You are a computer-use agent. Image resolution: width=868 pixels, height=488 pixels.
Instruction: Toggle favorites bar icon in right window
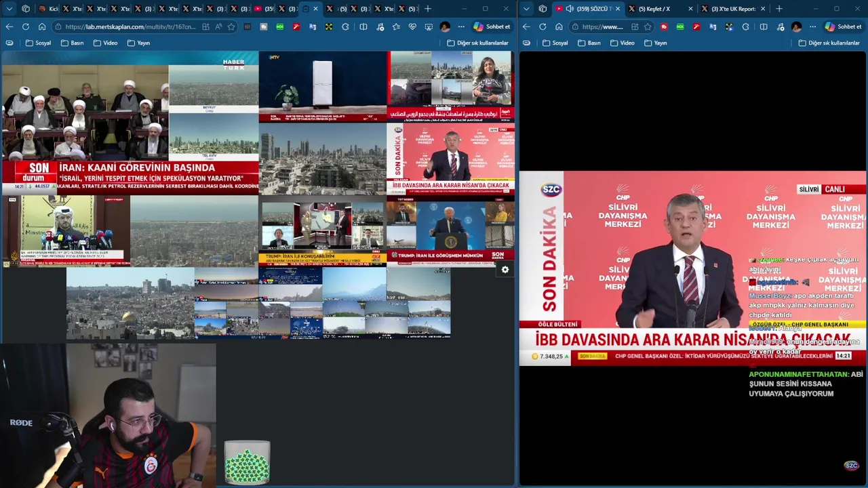click(x=526, y=43)
